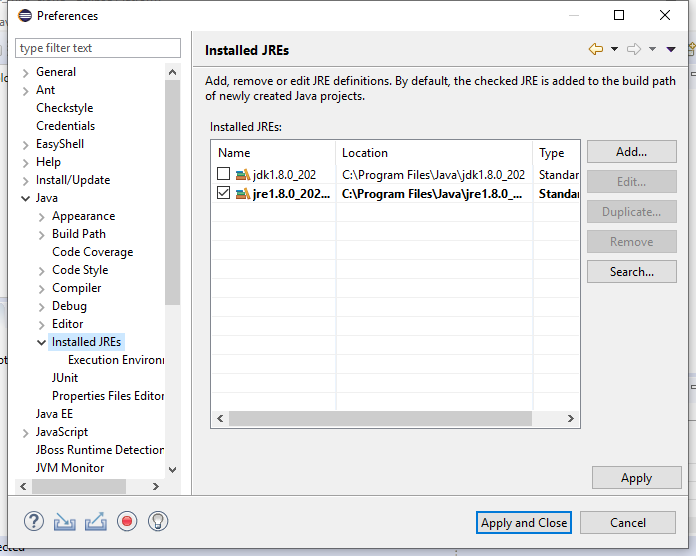Click the tree vertical scrollbar thumb
696x556 pixels.
pyautogui.click(x=172, y=192)
